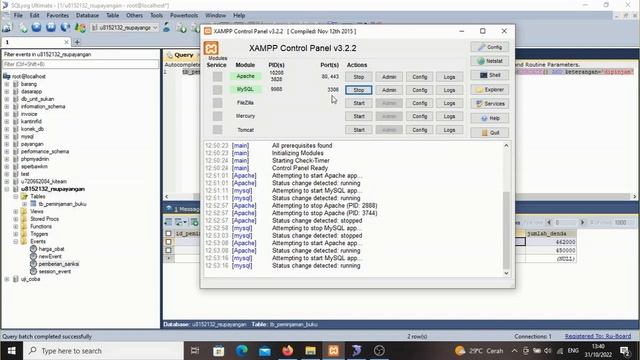The height and width of the screenshot is (360, 640).
Task: Start the FileZilla module
Action: click(x=358, y=103)
